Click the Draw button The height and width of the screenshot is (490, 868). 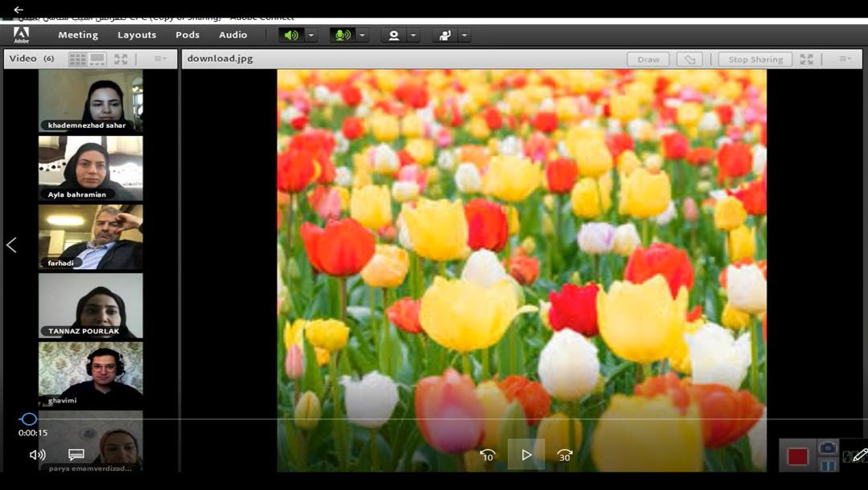649,59
